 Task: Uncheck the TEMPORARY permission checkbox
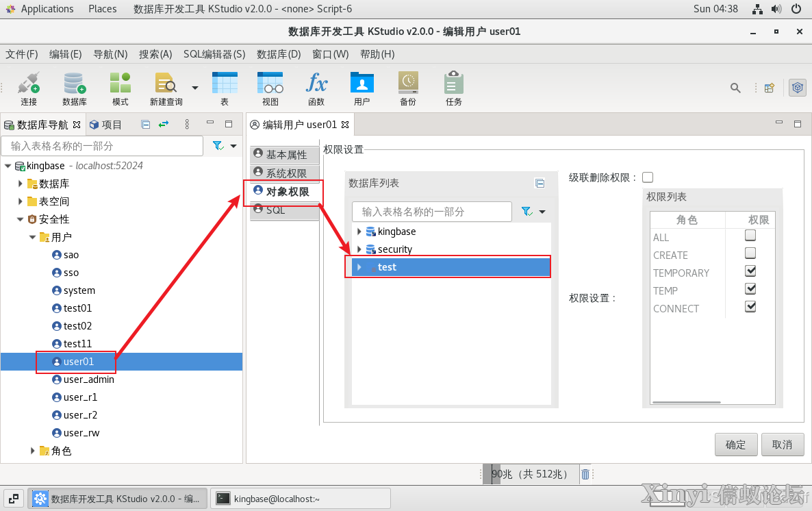tap(750, 271)
